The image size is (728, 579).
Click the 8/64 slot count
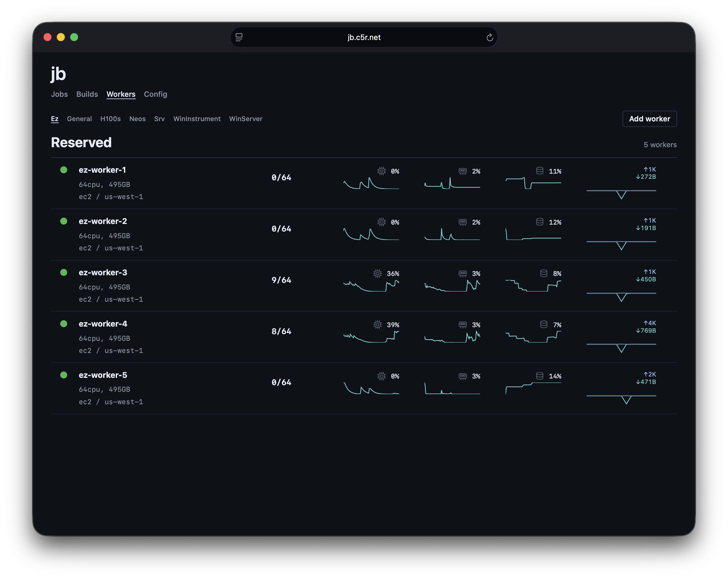281,332
